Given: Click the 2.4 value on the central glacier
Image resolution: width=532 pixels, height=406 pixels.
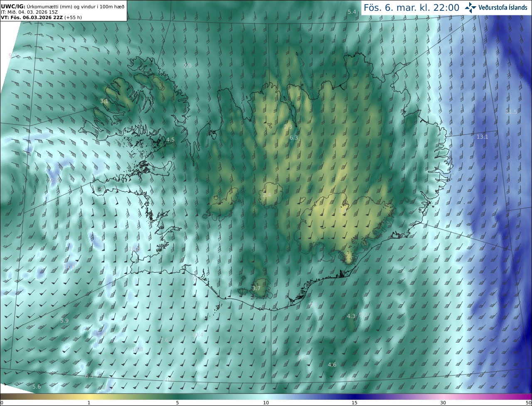Looking at the screenshot, I should [x=267, y=195].
